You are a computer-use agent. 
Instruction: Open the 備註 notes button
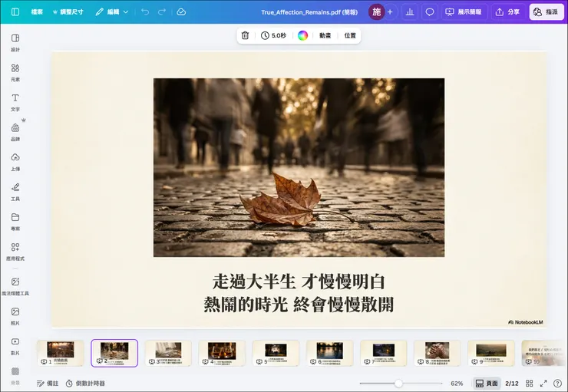(48, 384)
